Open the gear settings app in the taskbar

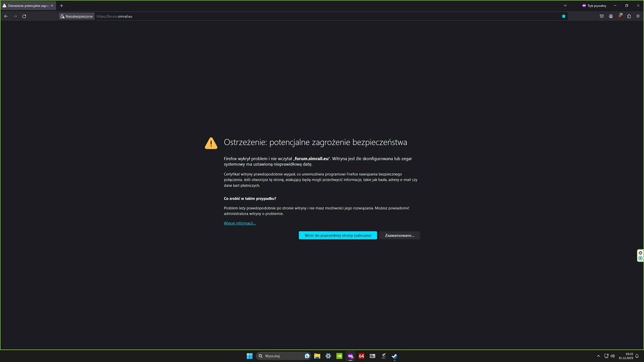(x=328, y=356)
